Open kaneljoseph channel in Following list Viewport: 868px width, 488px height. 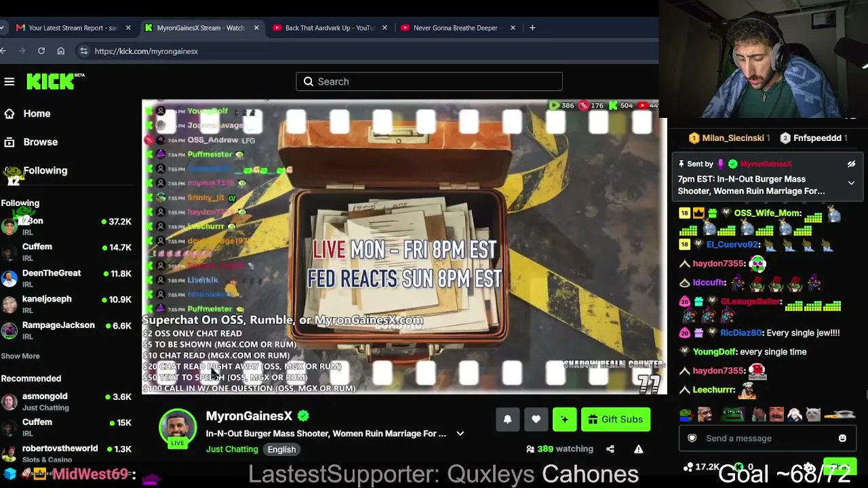66,304
